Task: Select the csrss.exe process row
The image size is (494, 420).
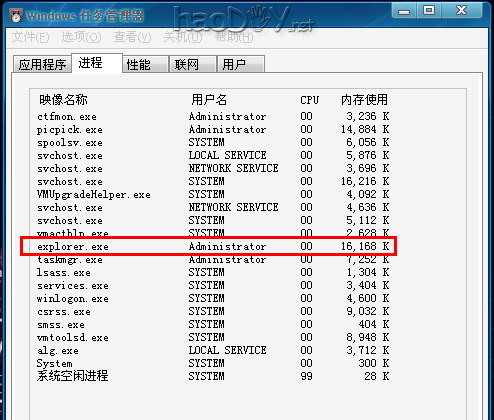Action: coord(213,311)
